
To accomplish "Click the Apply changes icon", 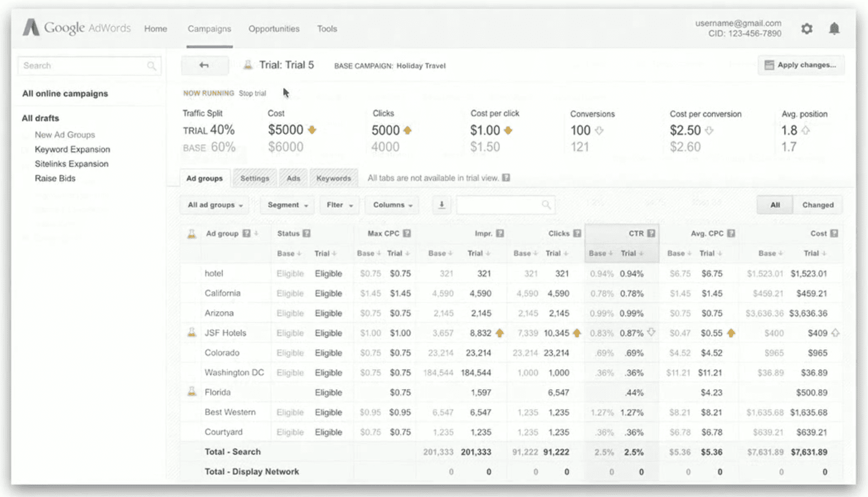I will (769, 65).
